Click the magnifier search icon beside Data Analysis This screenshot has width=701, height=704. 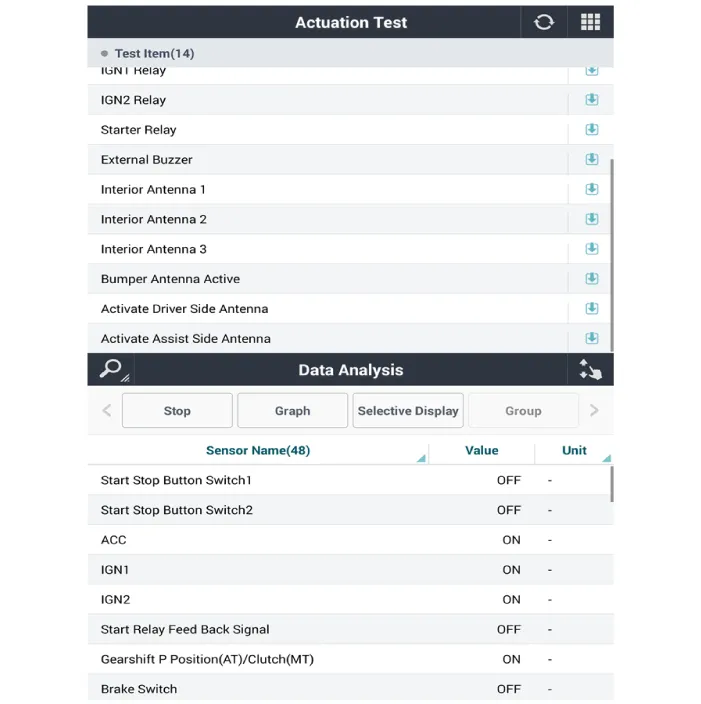pos(111,369)
